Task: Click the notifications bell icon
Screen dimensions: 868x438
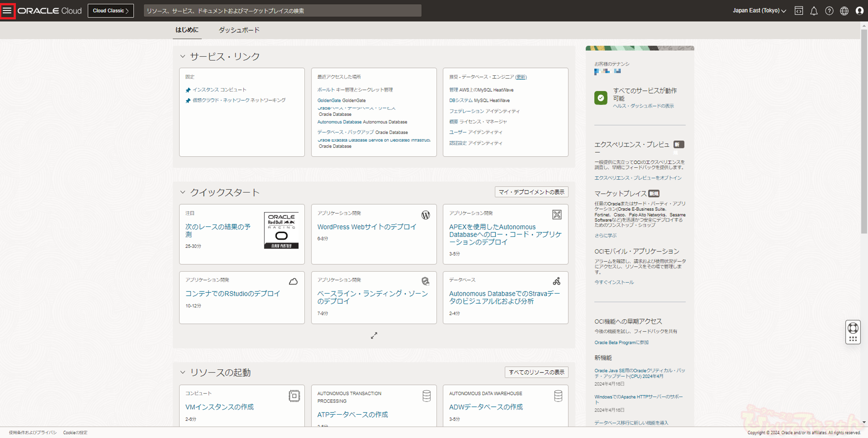Action: tap(814, 11)
